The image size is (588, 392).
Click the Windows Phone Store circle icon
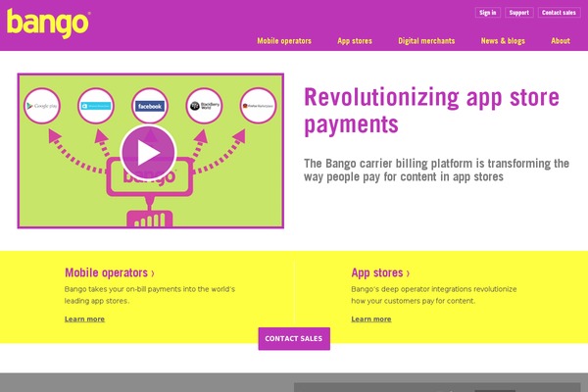[96, 105]
